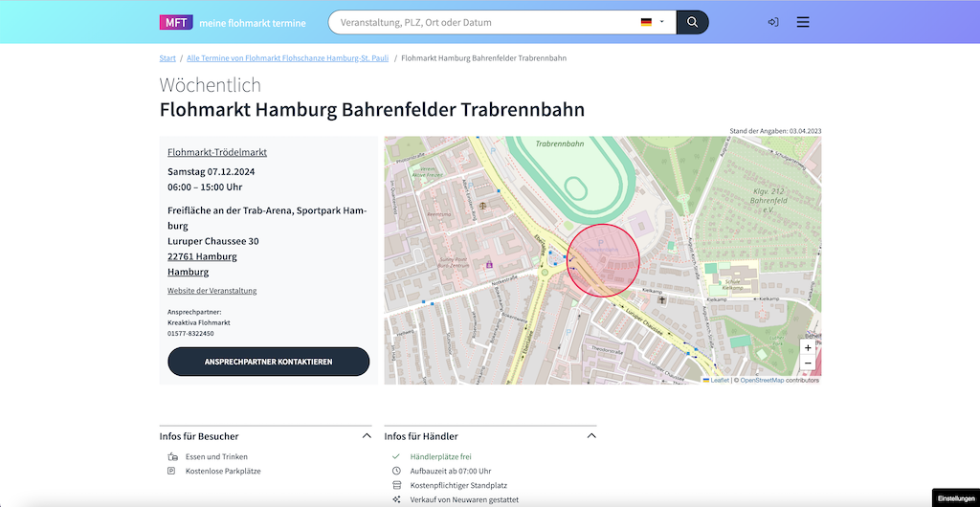Collapse the Infos für Händler section
The width and height of the screenshot is (980, 507).
(591, 436)
